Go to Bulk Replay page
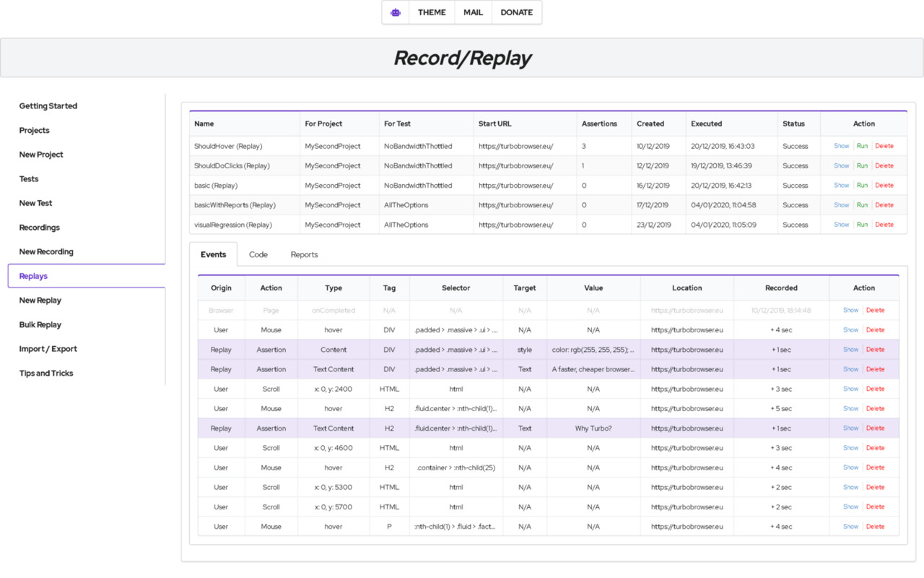The width and height of the screenshot is (924, 578). pyautogui.click(x=40, y=325)
